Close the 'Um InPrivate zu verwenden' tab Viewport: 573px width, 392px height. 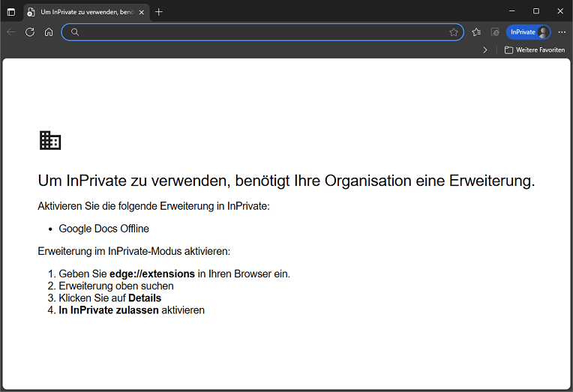[x=141, y=12]
